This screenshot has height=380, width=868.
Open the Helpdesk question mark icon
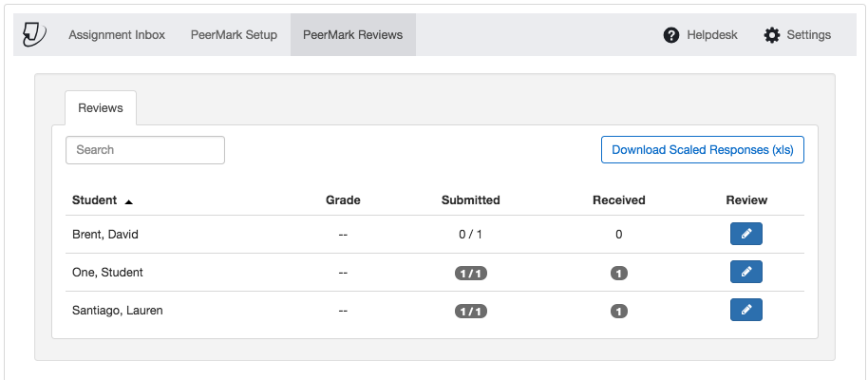pos(670,35)
